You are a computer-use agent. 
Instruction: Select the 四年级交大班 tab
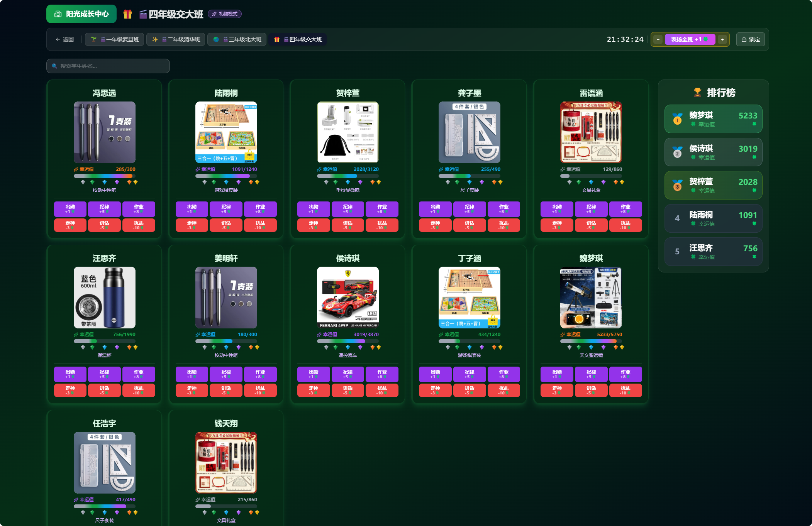[298, 39]
